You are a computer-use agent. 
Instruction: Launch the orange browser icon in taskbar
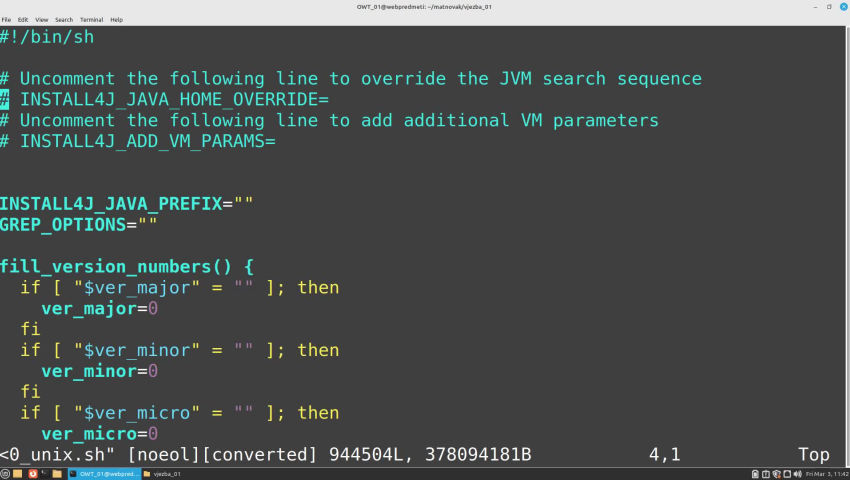pyautogui.click(x=32, y=473)
